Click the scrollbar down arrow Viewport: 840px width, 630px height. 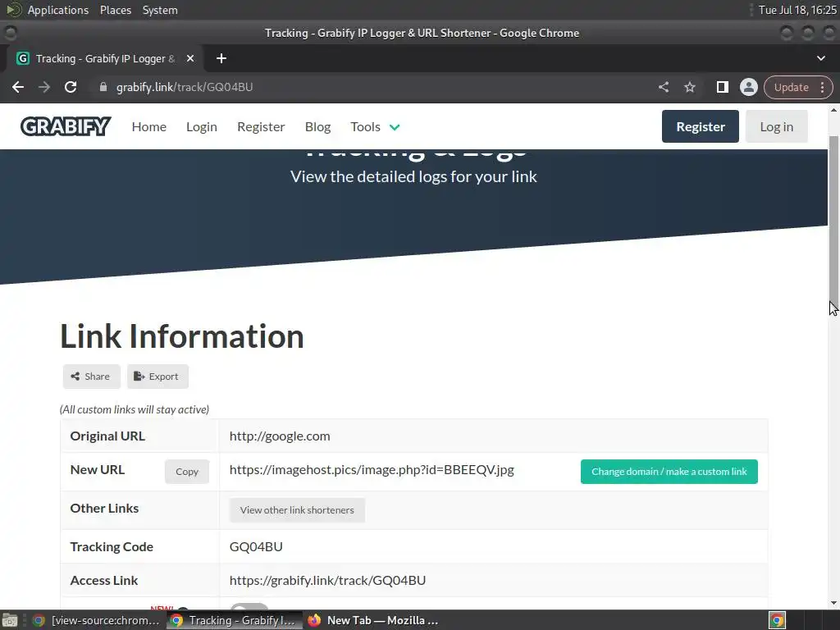[x=833, y=603]
